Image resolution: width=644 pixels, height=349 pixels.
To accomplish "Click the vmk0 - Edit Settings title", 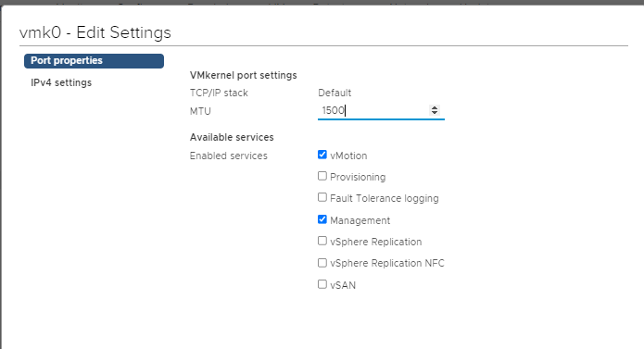I will pyautogui.click(x=95, y=32).
